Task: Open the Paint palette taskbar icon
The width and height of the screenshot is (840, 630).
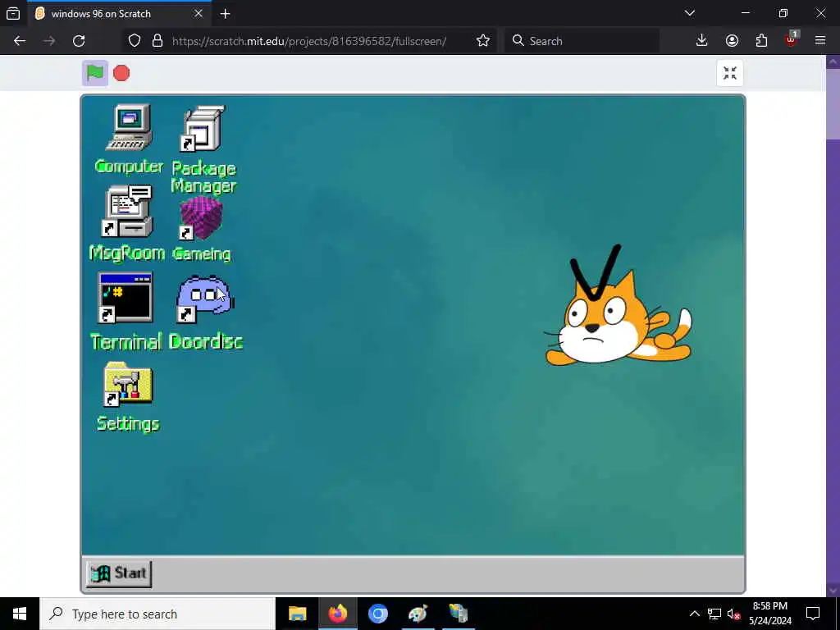Action: point(418,614)
